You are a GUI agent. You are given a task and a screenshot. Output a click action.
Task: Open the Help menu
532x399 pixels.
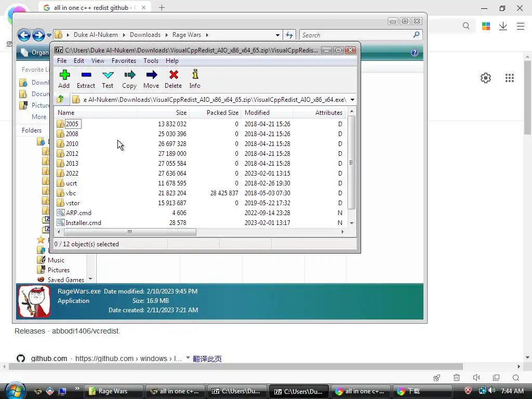point(172,61)
